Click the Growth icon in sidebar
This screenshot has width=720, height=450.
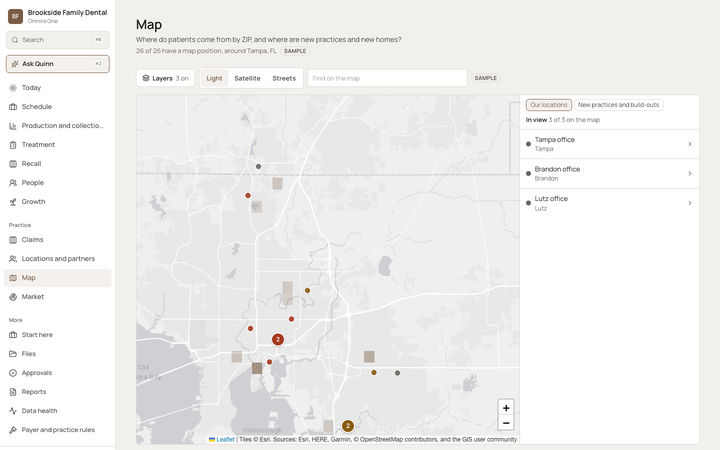click(13, 202)
